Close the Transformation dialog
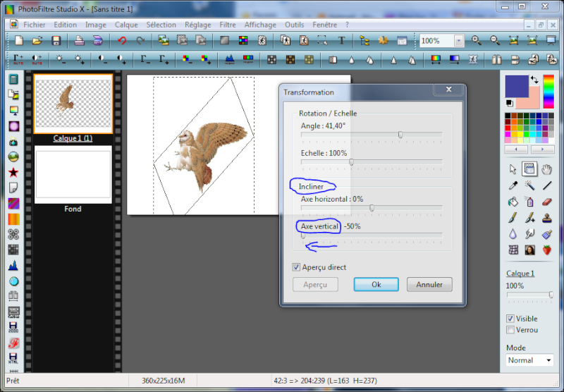 point(448,90)
